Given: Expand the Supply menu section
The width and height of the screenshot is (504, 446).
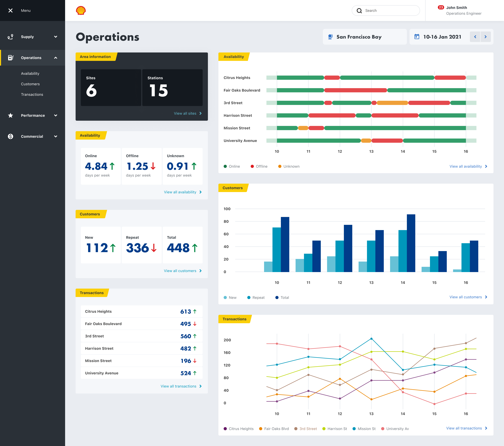Looking at the screenshot, I should click(x=56, y=37).
